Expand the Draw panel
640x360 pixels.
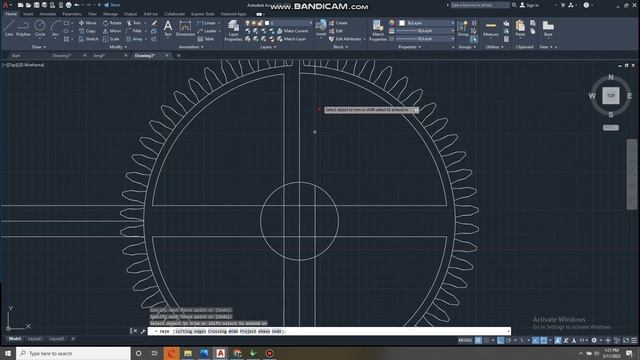click(39, 47)
